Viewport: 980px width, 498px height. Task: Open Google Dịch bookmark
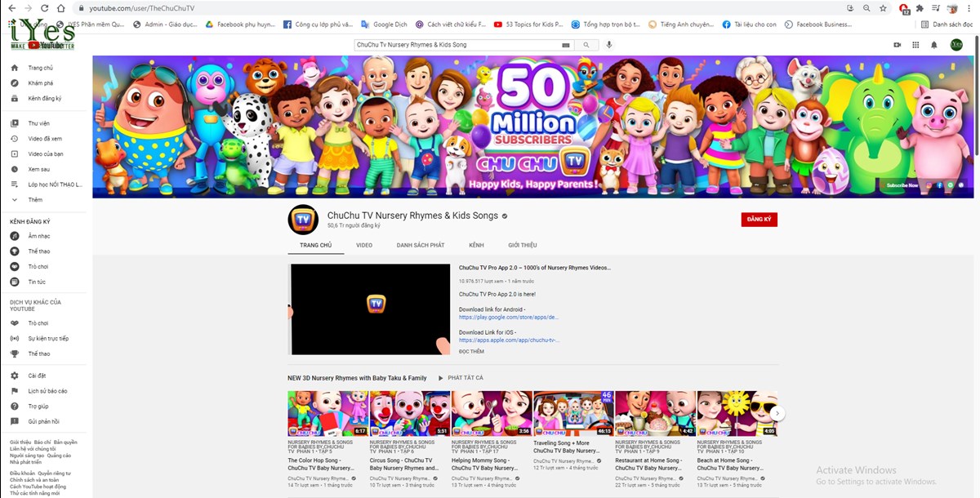tap(384, 24)
